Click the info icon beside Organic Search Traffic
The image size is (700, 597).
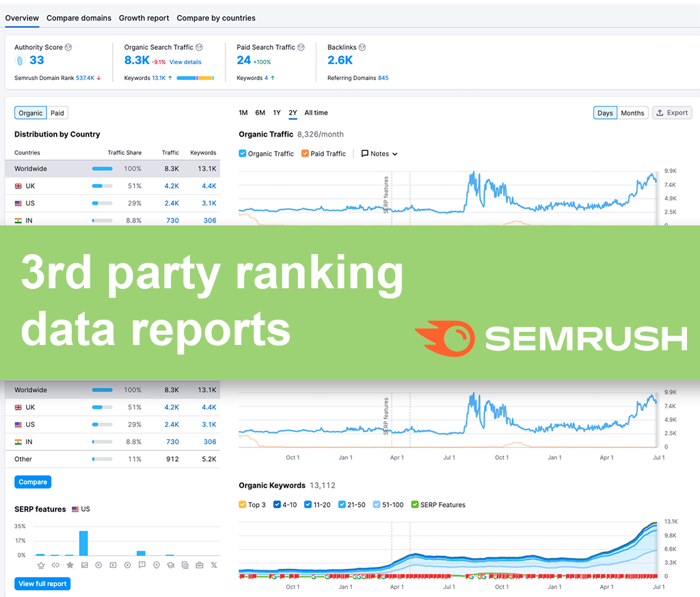(x=199, y=47)
